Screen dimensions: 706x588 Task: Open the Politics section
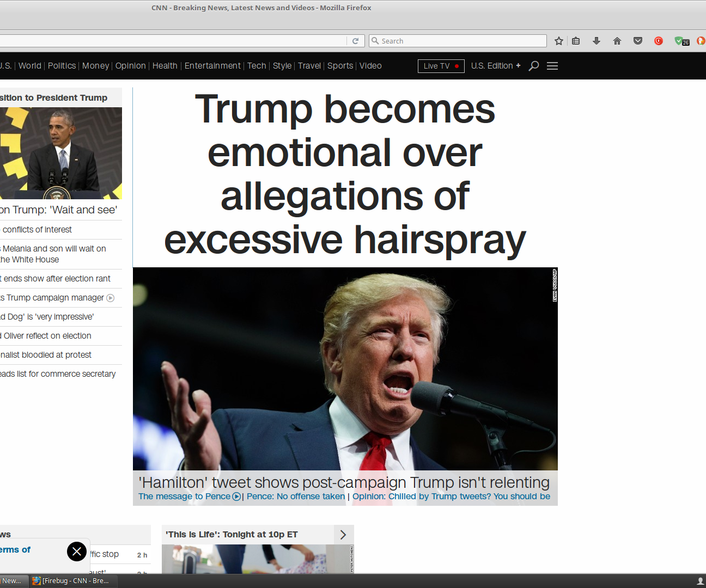coord(62,66)
